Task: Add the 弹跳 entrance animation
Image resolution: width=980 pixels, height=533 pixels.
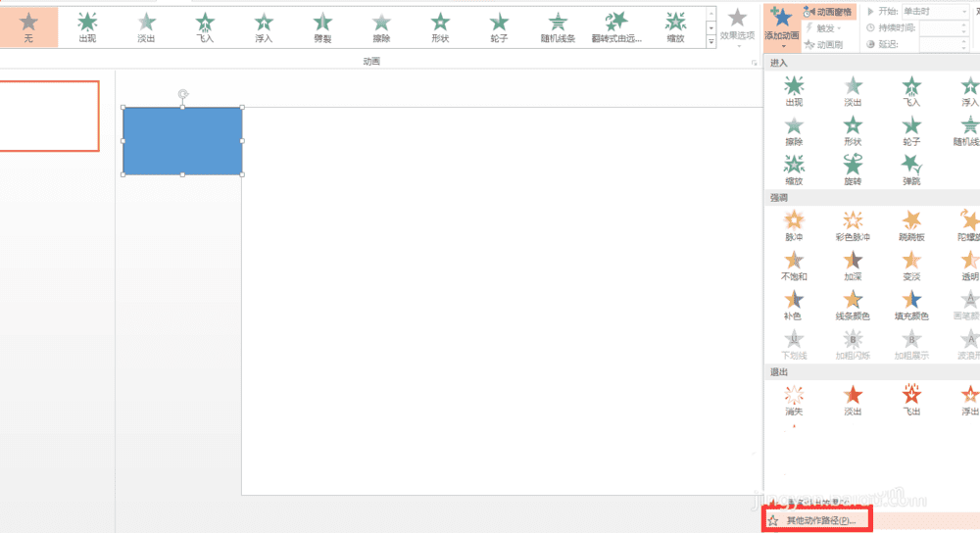Action: coord(911,170)
